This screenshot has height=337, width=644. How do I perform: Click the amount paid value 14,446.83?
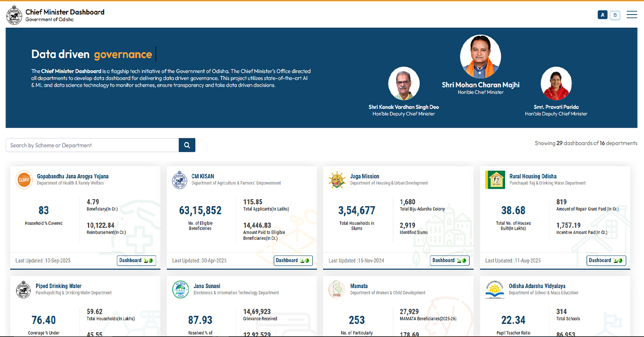click(x=257, y=225)
